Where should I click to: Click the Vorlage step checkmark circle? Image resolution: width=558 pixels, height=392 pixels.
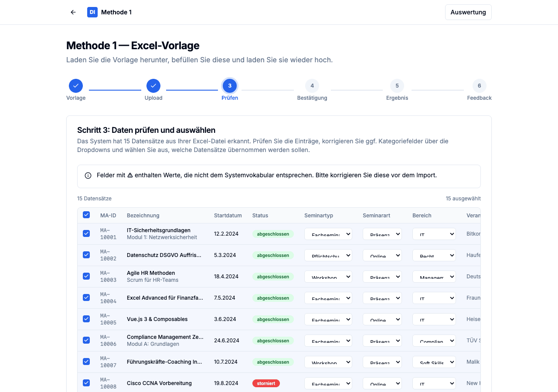tap(76, 86)
